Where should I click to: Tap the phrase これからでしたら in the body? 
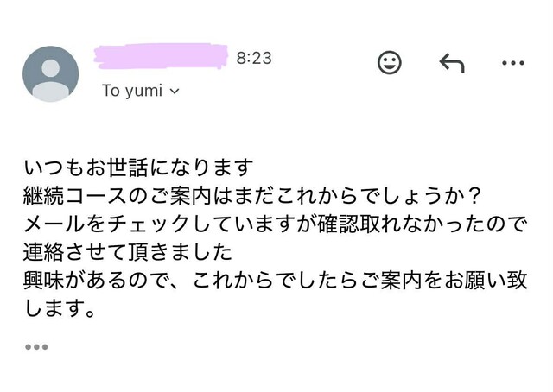[276, 281]
